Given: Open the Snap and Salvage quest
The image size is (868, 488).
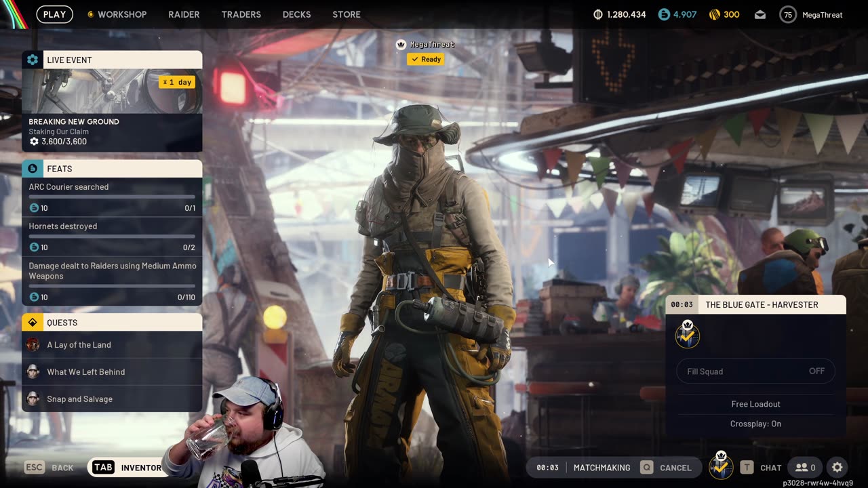Looking at the screenshot, I should (x=112, y=399).
